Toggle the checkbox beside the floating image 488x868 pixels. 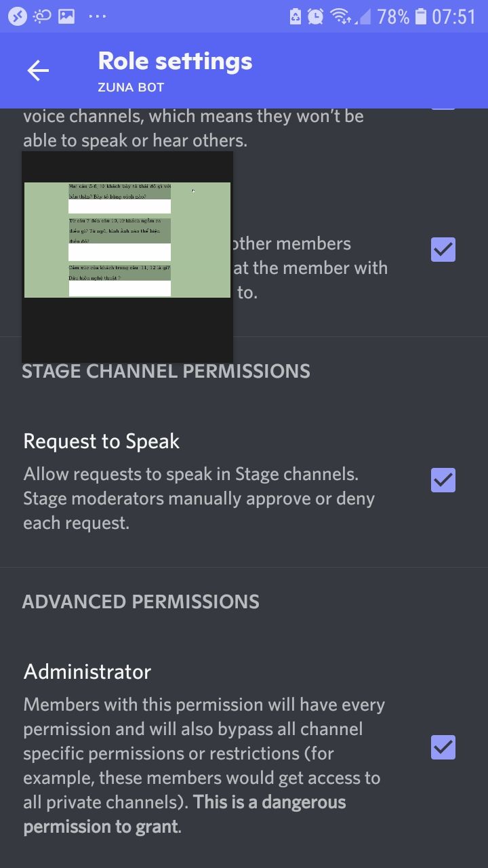(443, 250)
